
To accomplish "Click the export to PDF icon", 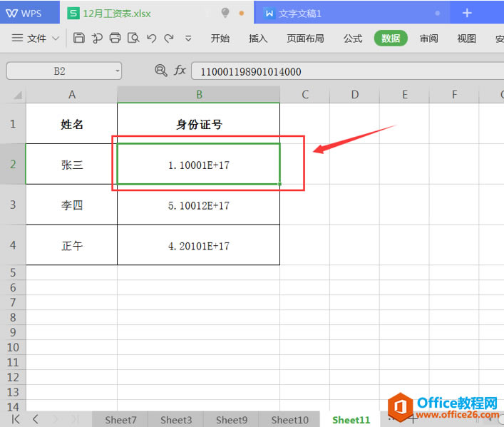I will 97,38.
